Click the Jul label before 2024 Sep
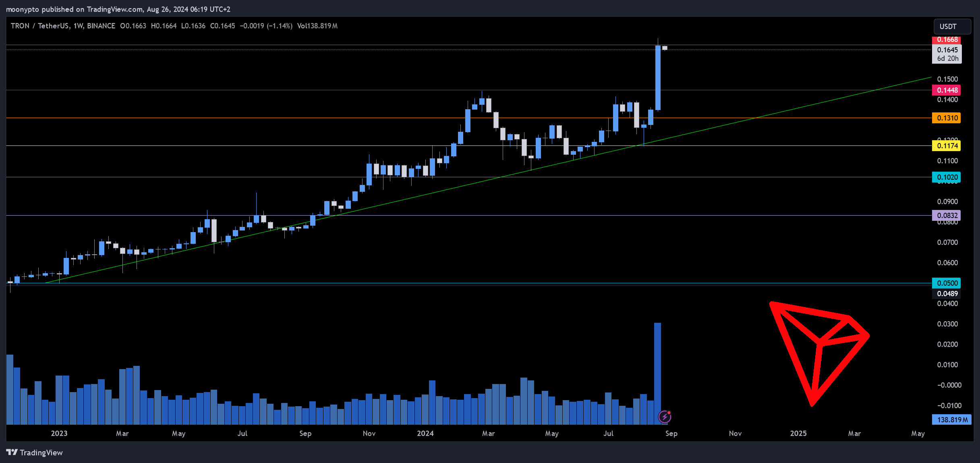The height and width of the screenshot is (463, 980). click(x=609, y=434)
